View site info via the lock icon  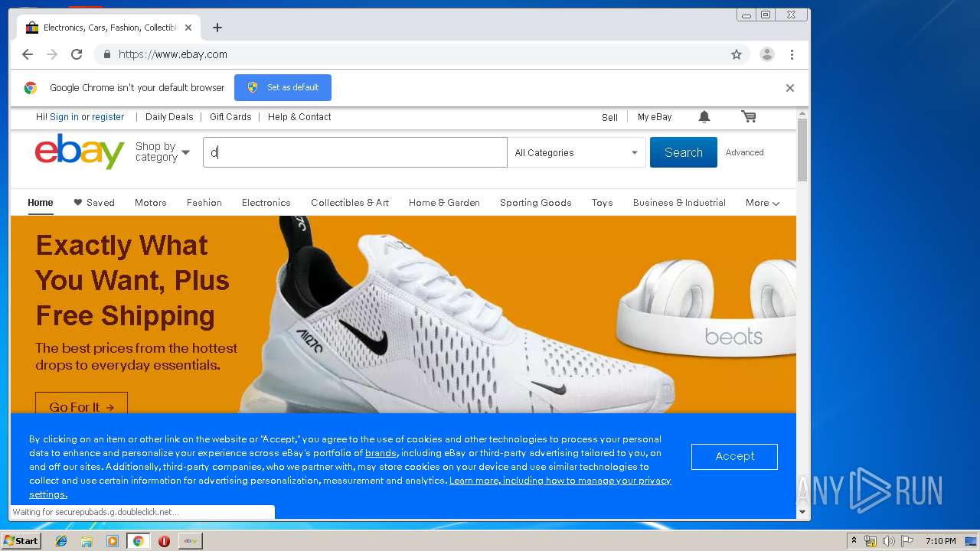[x=106, y=54]
